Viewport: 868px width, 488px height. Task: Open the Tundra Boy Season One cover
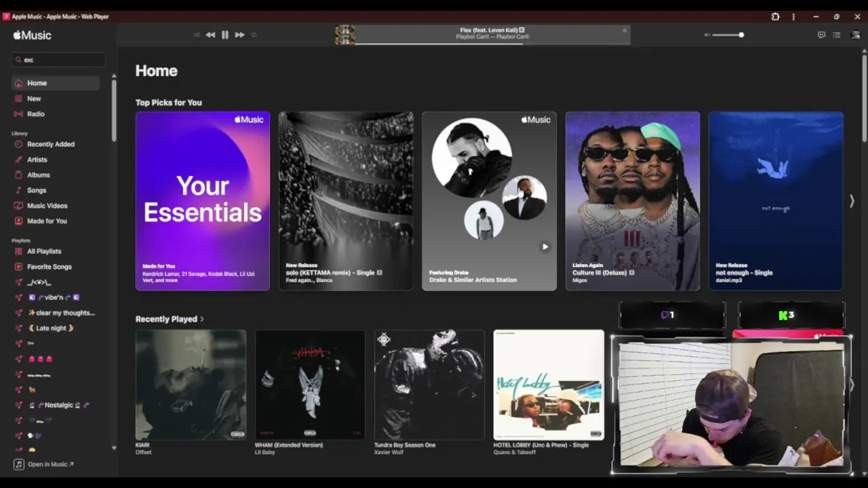pyautogui.click(x=429, y=385)
